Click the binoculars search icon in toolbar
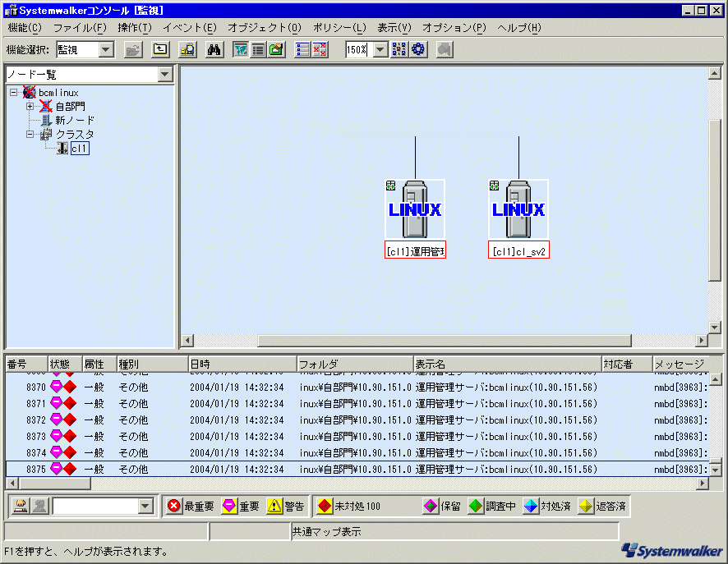The image size is (728, 564). click(214, 50)
